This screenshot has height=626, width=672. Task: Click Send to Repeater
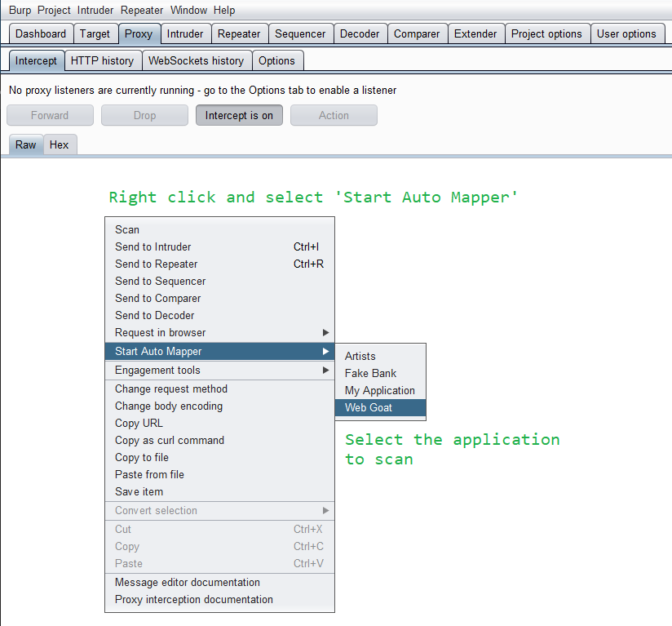point(157,264)
